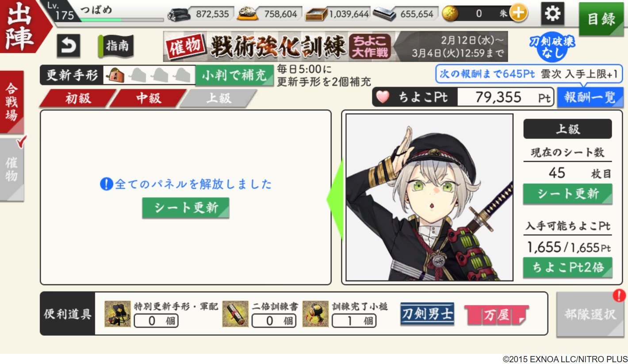
Task: Click the ちよこPt2倍 button
Action: [x=568, y=268]
